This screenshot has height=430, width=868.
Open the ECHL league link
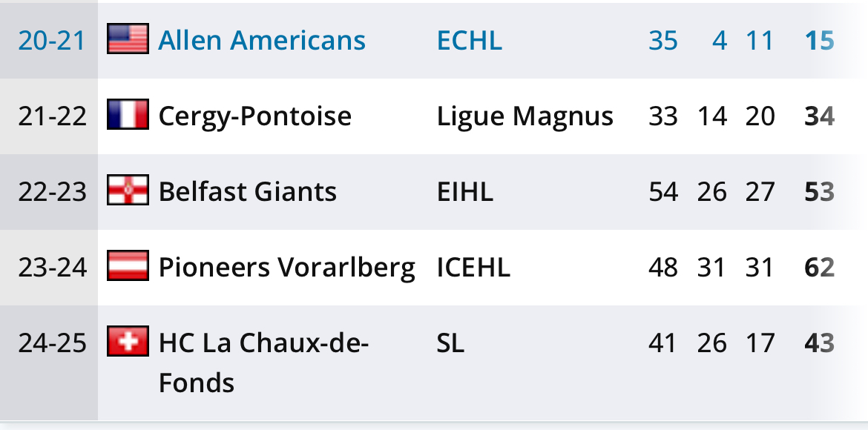click(469, 40)
